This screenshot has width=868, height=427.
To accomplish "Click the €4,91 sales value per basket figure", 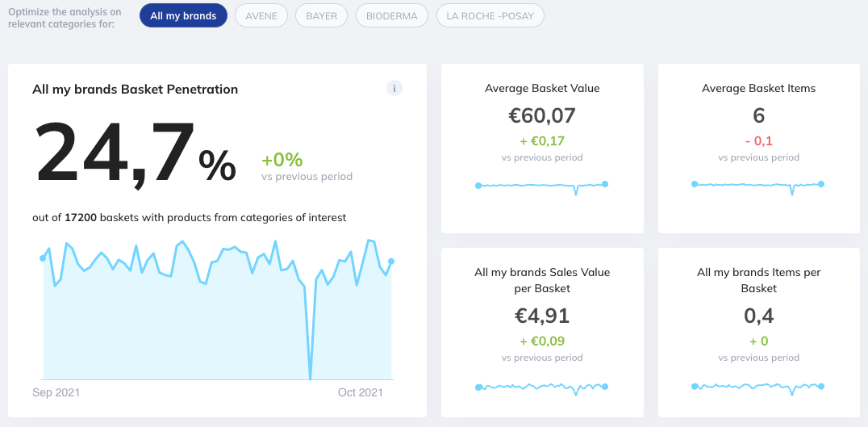I will click(x=542, y=315).
